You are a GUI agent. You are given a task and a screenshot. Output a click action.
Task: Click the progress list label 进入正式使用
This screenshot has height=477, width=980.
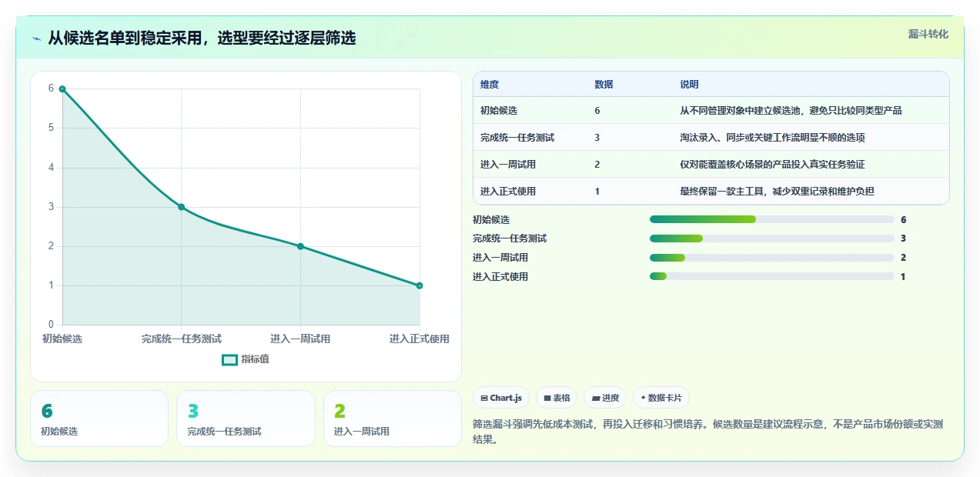pyautogui.click(x=500, y=277)
